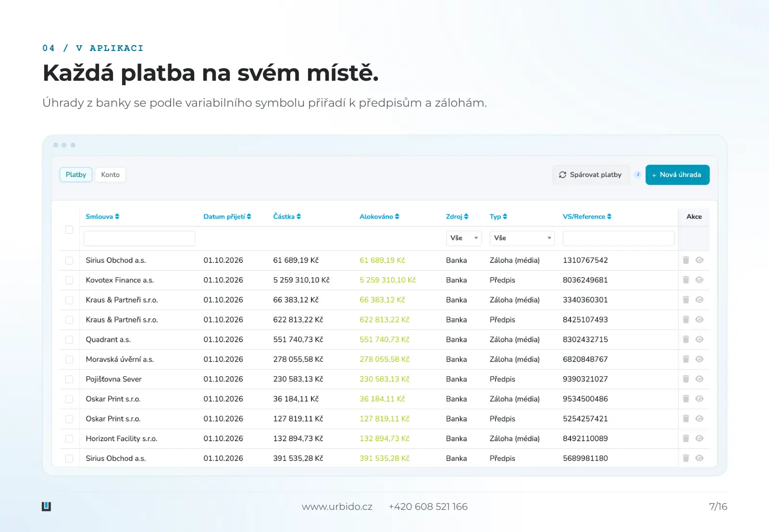Delete the Sirius Obchod 1310767542 payment

click(686, 260)
